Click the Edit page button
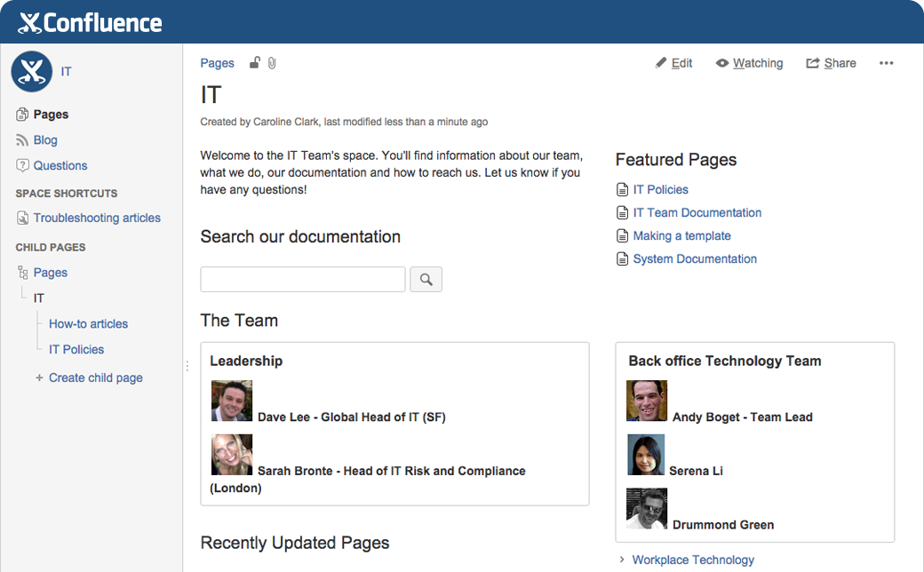This screenshot has width=924, height=572. tap(673, 63)
